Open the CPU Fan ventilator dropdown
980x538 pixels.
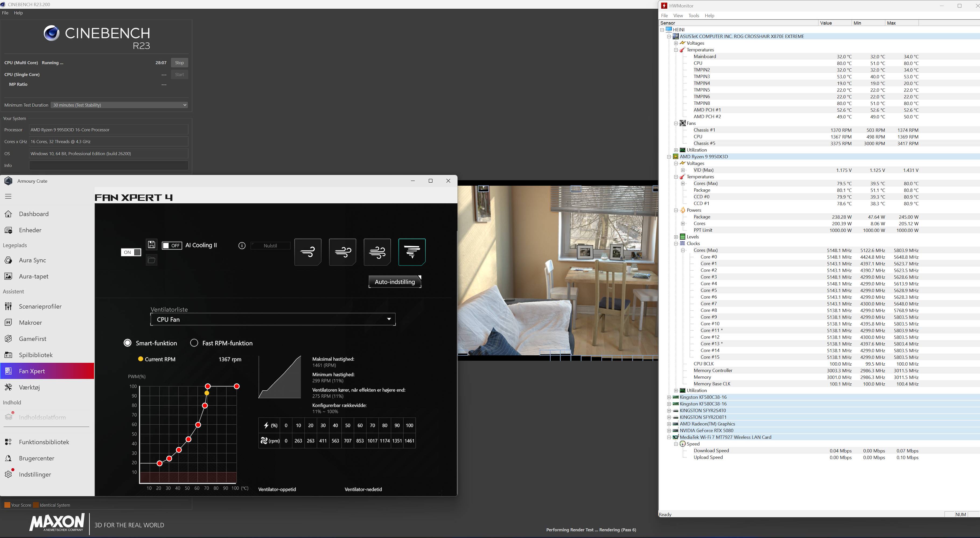point(273,319)
